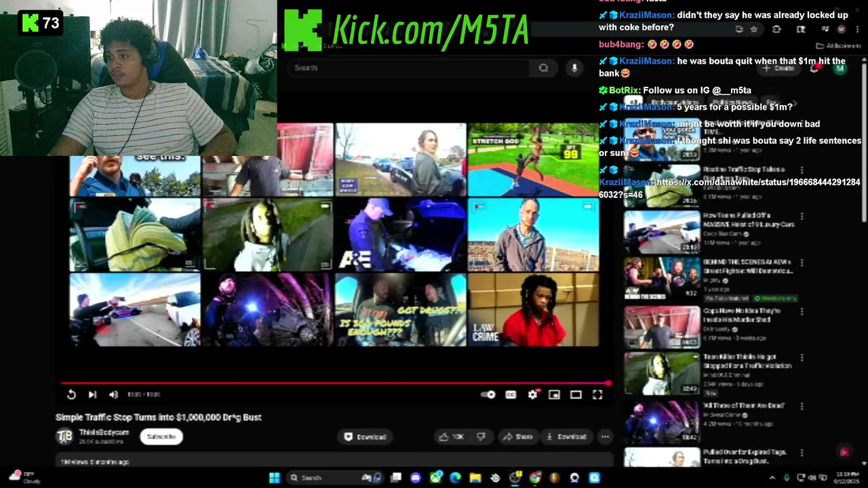Open YouTube notifications bell
The width and height of the screenshot is (868, 488).
[814, 68]
